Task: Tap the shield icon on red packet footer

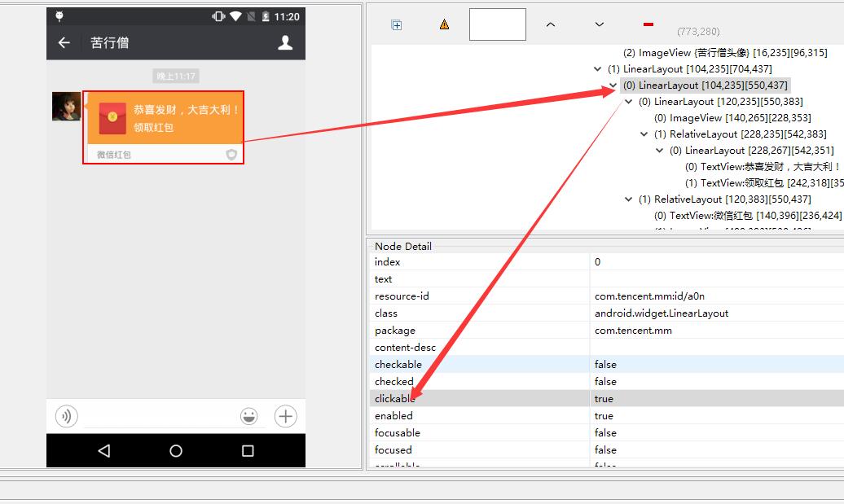Action: [231, 155]
